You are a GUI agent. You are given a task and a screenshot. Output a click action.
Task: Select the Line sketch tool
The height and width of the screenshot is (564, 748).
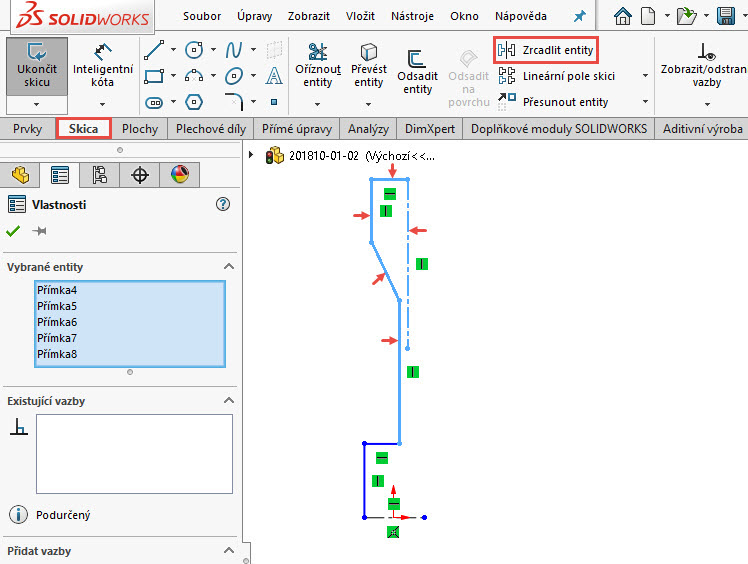[x=154, y=50]
